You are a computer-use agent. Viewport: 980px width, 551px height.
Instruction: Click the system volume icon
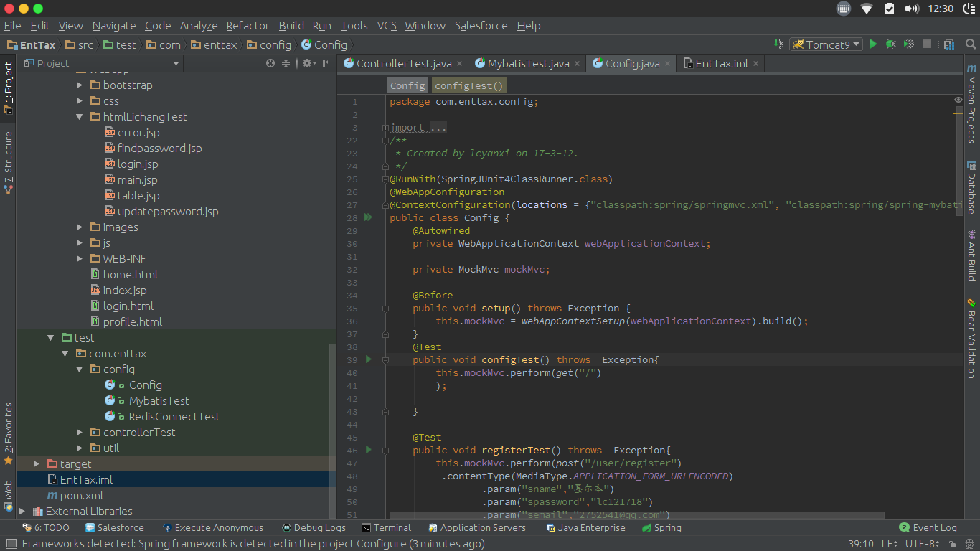pos(912,9)
